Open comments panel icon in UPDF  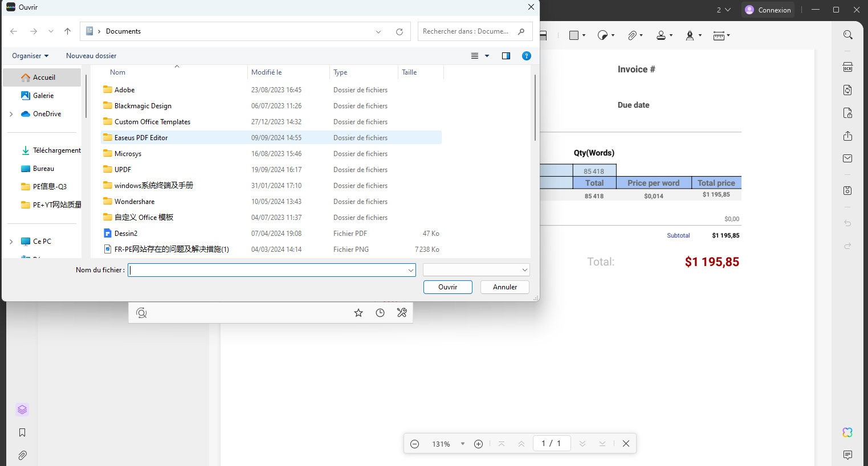tap(848, 455)
